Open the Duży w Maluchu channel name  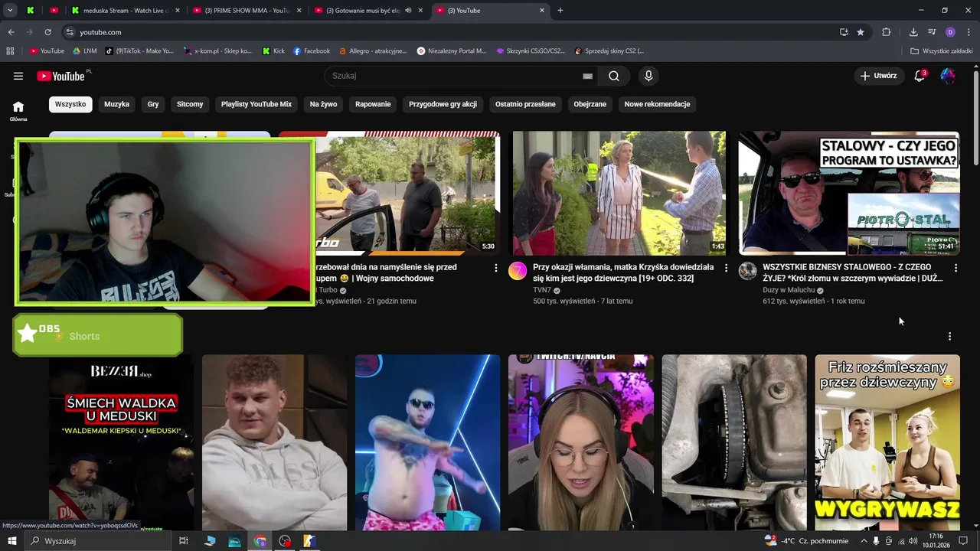click(789, 290)
